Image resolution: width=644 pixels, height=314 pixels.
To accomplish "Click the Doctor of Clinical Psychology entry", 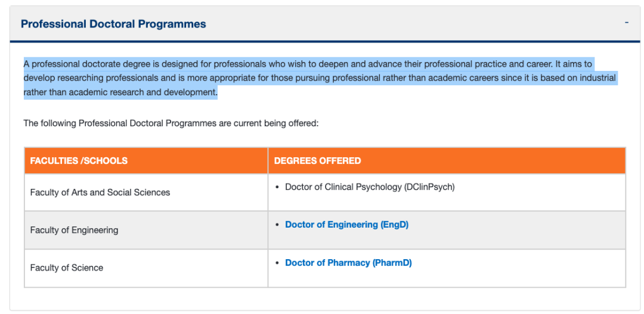I will tap(370, 186).
